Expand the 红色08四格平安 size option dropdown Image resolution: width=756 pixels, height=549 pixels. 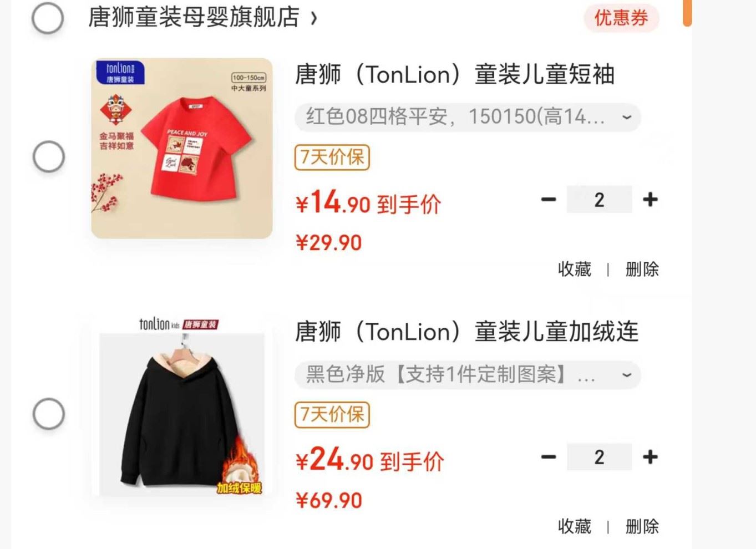(x=468, y=117)
